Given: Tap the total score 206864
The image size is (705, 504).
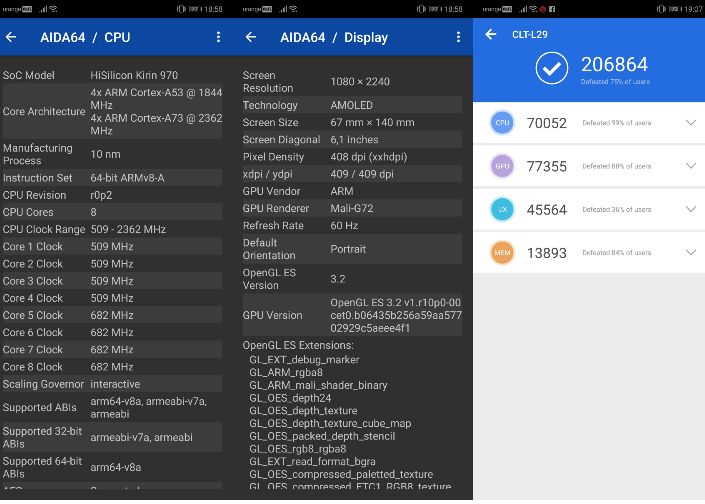Looking at the screenshot, I should 621,65.
